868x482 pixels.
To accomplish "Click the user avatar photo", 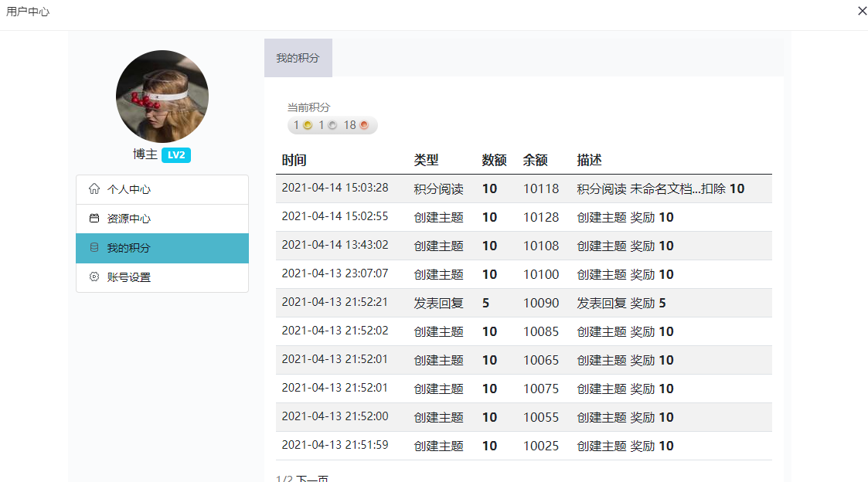I will 162,97.
